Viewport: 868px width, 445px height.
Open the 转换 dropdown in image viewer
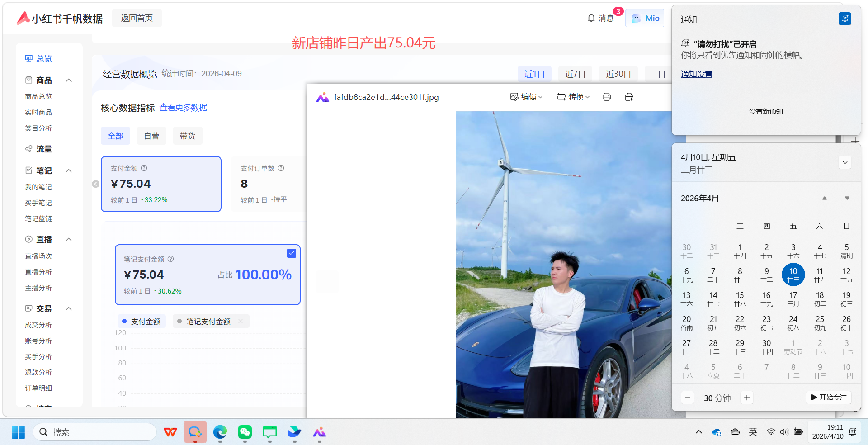[573, 97]
